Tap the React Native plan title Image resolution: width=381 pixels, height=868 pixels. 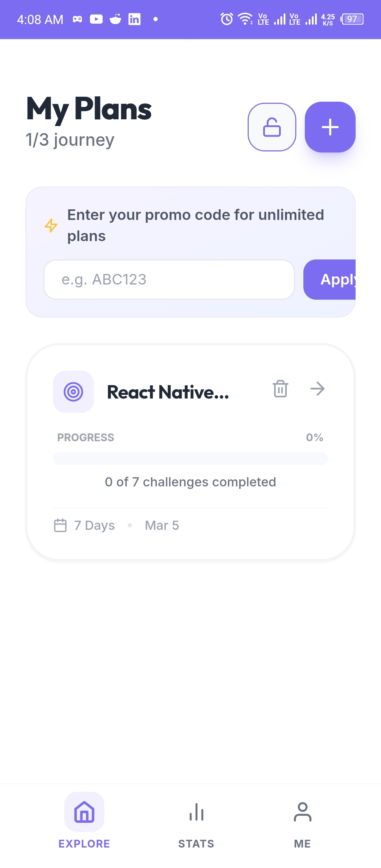click(x=168, y=392)
